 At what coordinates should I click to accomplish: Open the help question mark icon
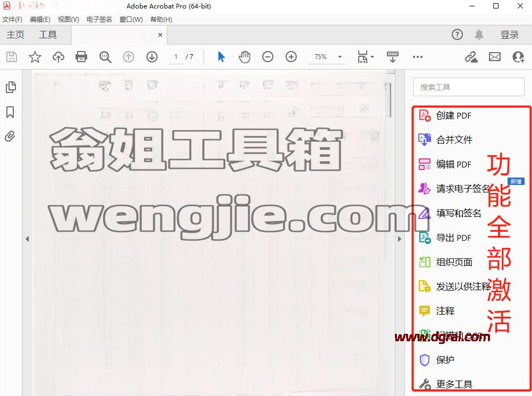coord(457,34)
